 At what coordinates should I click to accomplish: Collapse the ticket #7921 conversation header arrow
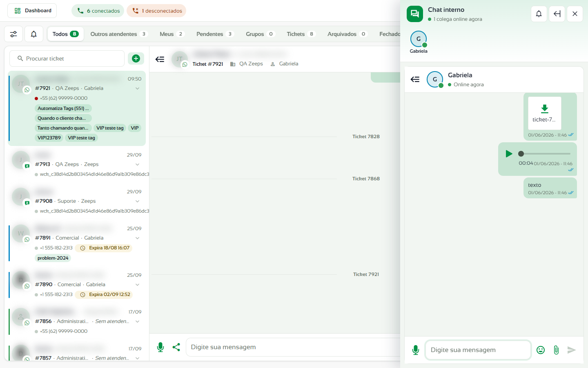[x=160, y=59]
